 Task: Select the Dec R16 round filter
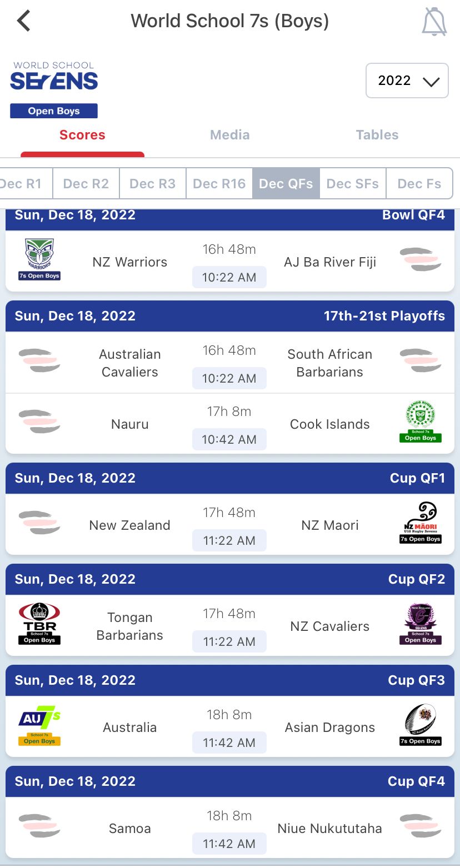click(x=219, y=184)
